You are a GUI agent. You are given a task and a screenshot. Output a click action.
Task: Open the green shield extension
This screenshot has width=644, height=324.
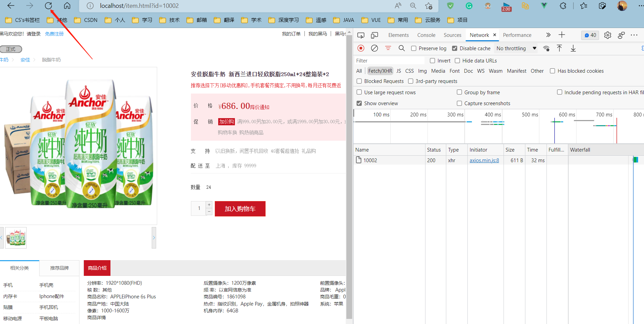[x=450, y=6]
